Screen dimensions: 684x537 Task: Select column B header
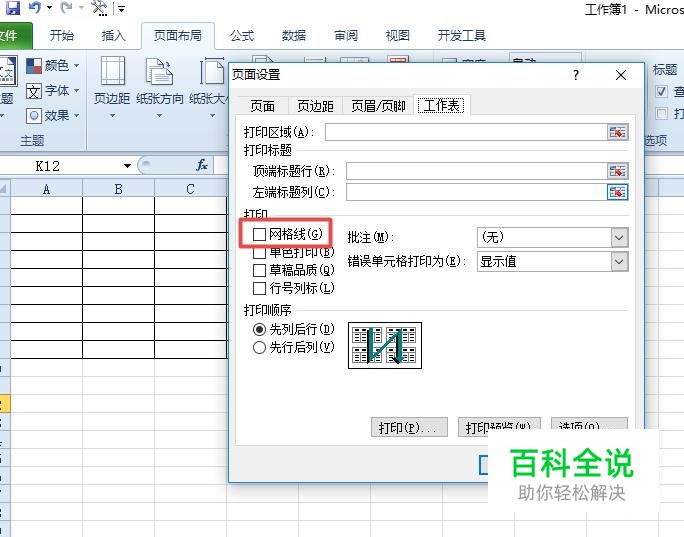coord(118,189)
